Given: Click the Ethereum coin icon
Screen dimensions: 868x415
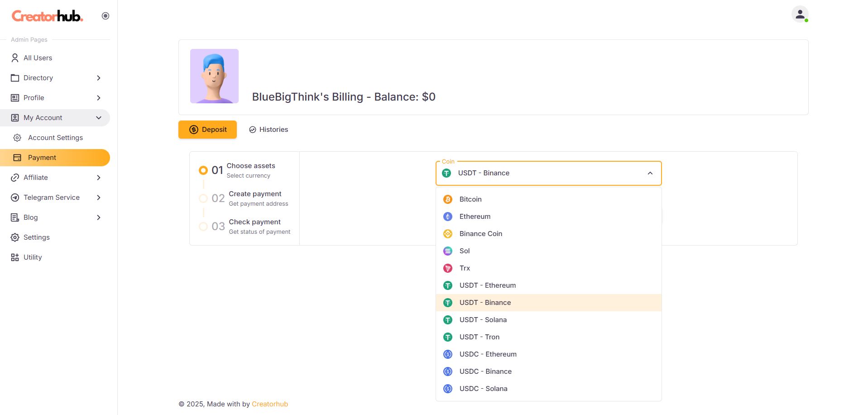Looking at the screenshot, I should click(447, 217).
